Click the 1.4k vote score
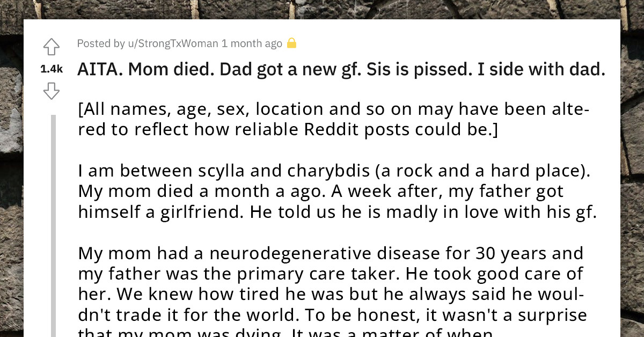 click(x=51, y=69)
